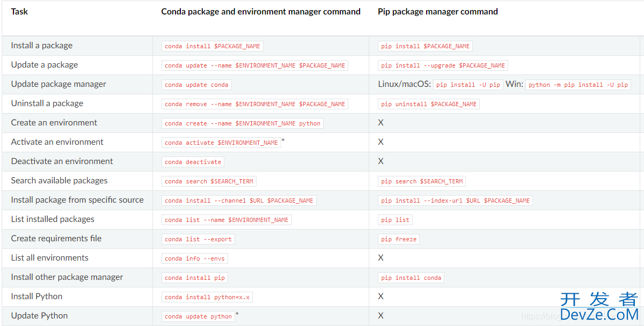Click the 'Create an environment' row label
The height and width of the screenshot is (326, 644).
pyautogui.click(x=54, y=123)
